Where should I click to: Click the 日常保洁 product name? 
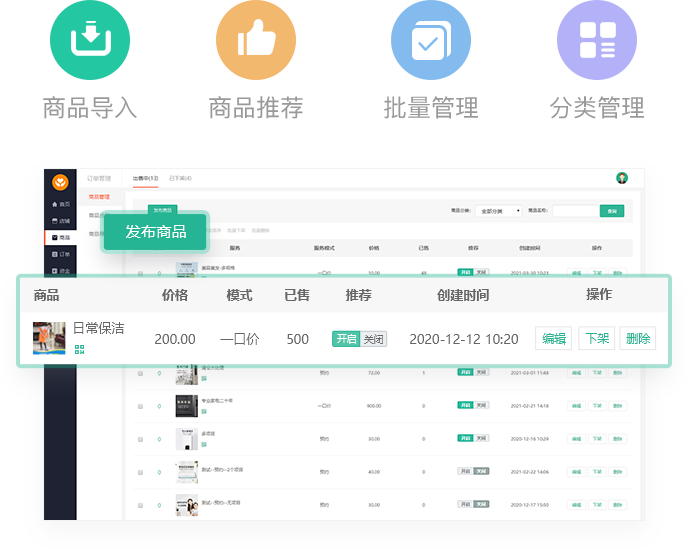point(99,328)
